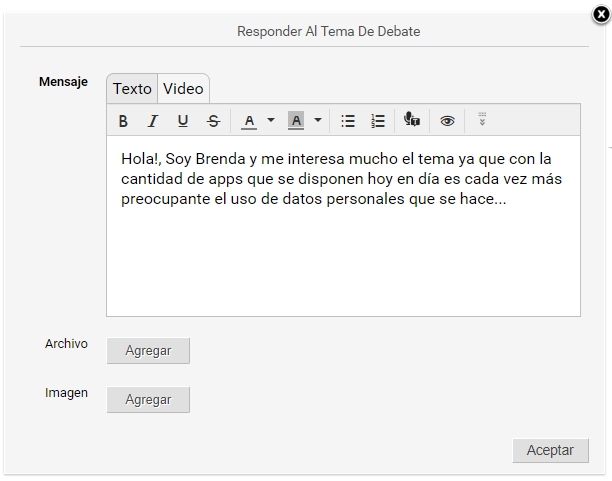Toggle bold formatting in the editor
Image resolution: width=612 pixels, height=481 pixels.
[x=123, y=121]
